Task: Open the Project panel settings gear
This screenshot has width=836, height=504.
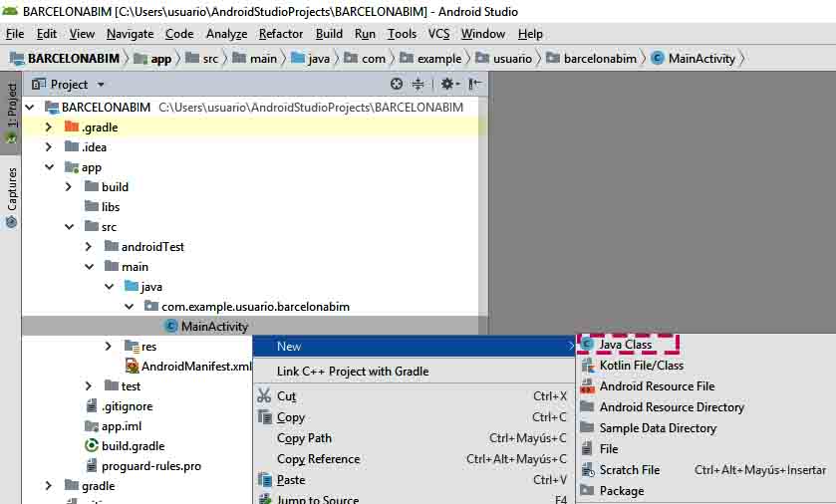Action: click(x=447, y=85)
